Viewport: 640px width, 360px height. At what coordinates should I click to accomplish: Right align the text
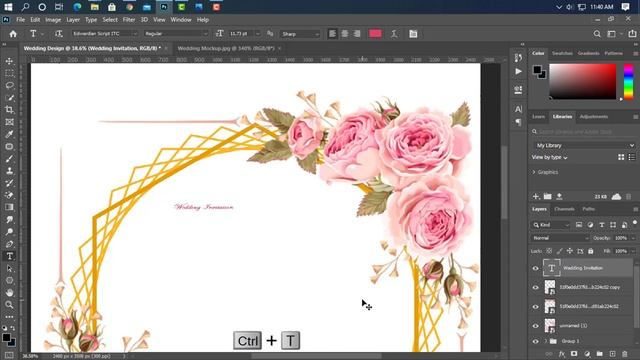(x=357, y=34)
